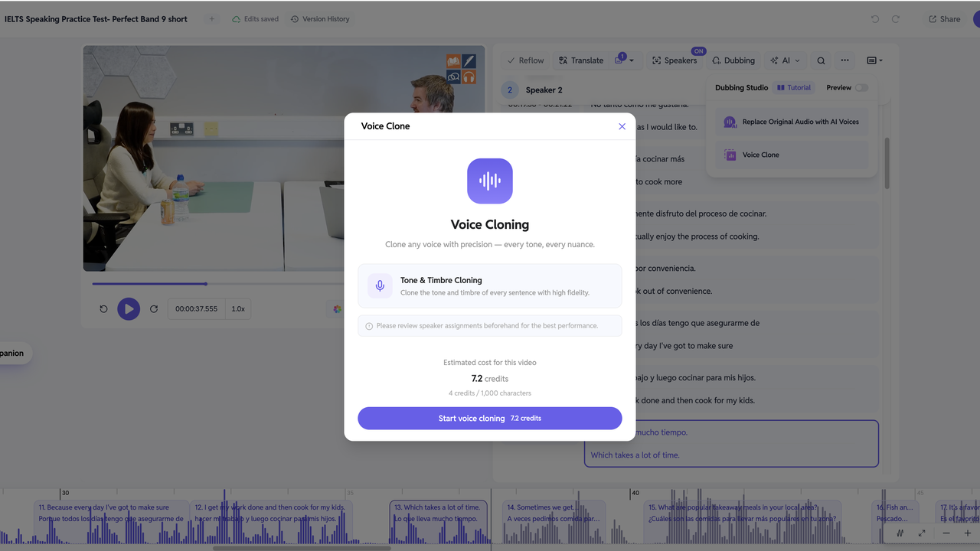Click the expand timeline icon

[922, 533]
